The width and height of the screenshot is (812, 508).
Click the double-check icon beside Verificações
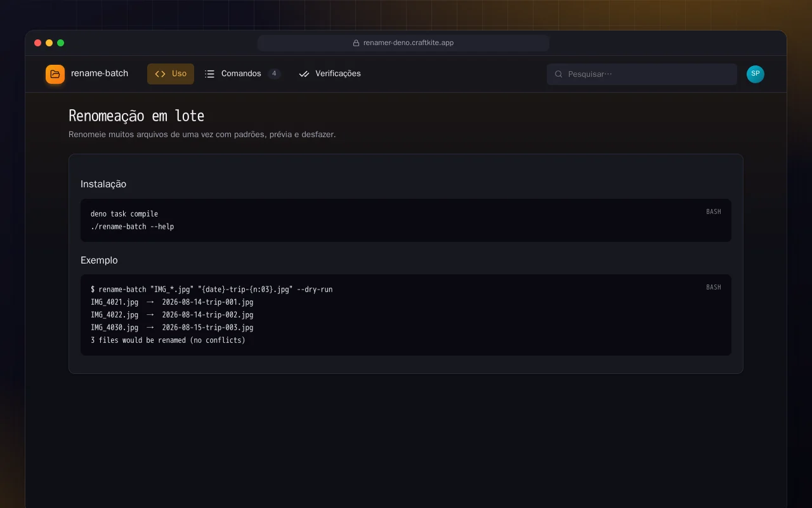pos(304,74)
